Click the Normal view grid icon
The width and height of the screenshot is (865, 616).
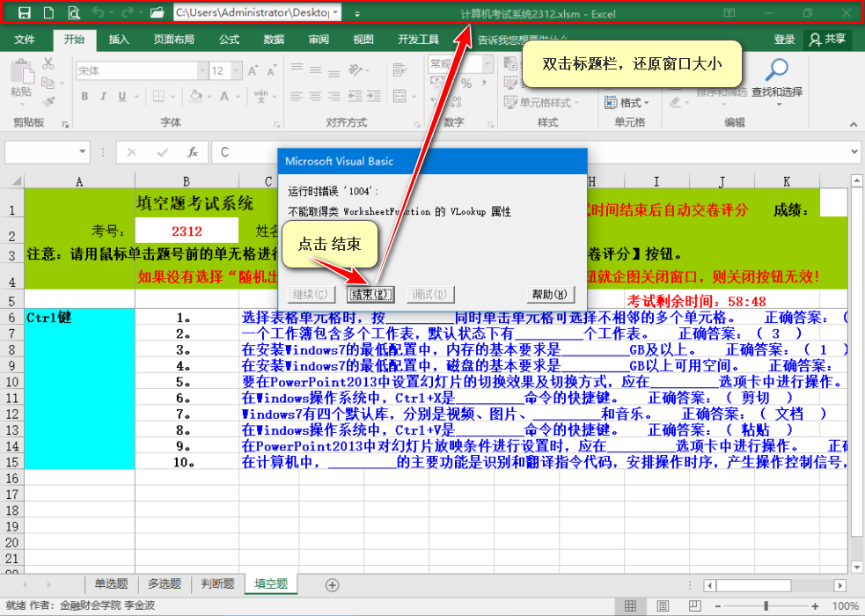[x=630, y=606]
